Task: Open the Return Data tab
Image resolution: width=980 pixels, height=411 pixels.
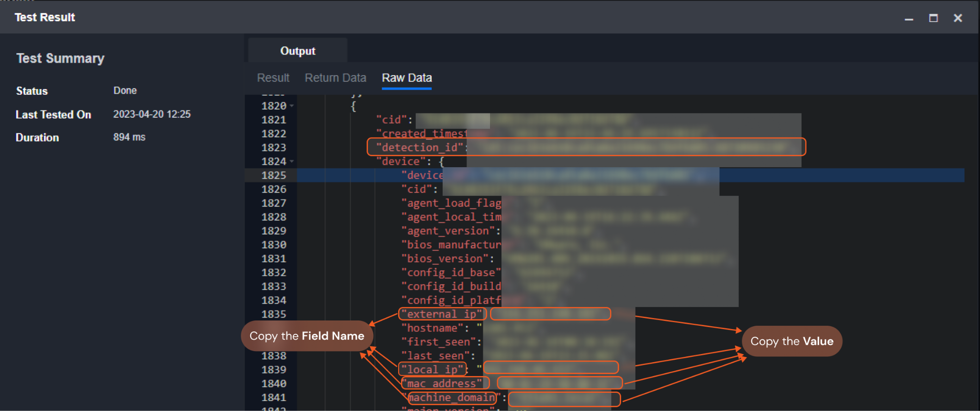Action: click(335, 78)
